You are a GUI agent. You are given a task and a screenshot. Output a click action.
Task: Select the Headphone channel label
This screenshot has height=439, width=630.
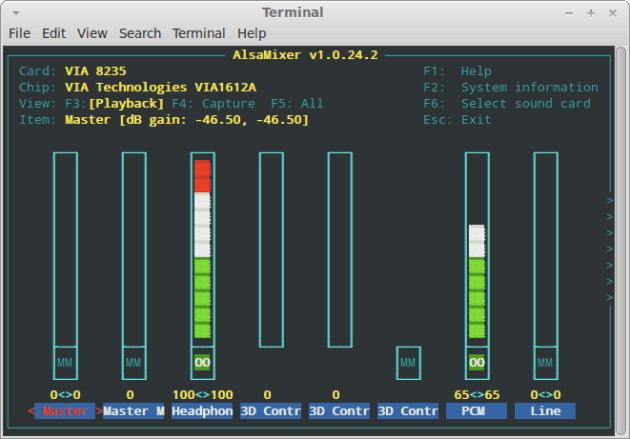coord(202,411)
